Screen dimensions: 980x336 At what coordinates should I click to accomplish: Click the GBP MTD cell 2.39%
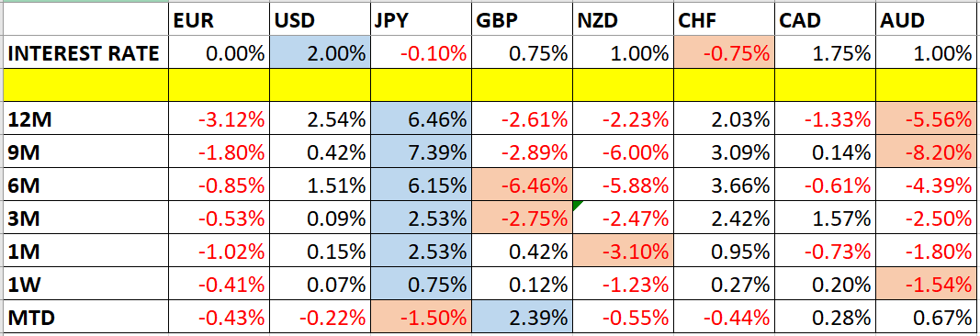click(522, 318)
